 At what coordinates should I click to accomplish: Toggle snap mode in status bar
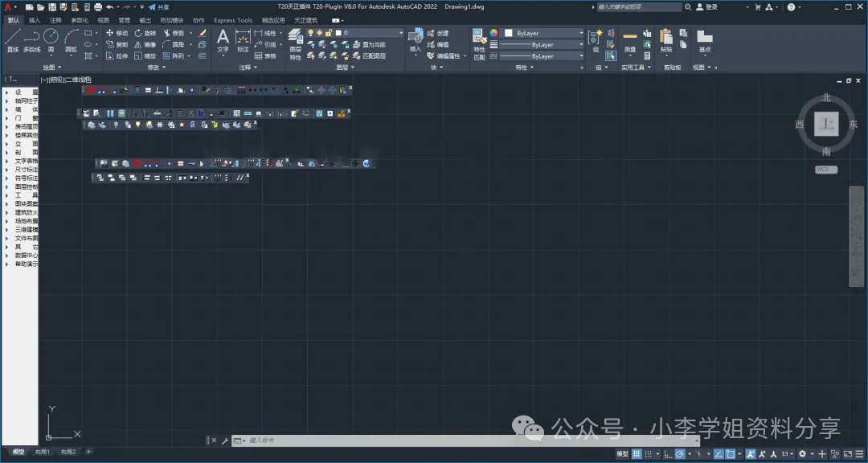(x=649, y=454)
